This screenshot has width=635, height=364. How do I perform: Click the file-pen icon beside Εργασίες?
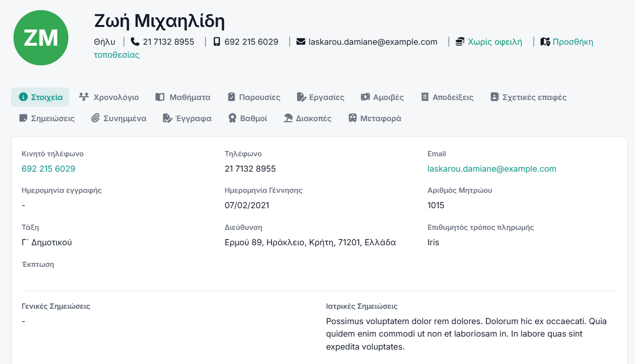pos(301,97)
